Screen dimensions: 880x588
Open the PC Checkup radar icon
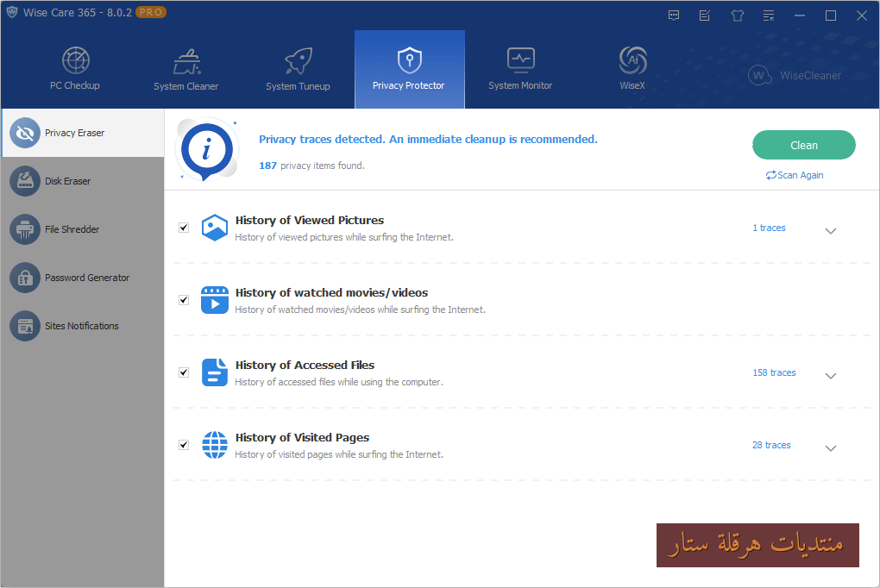(x=75, y=60)
